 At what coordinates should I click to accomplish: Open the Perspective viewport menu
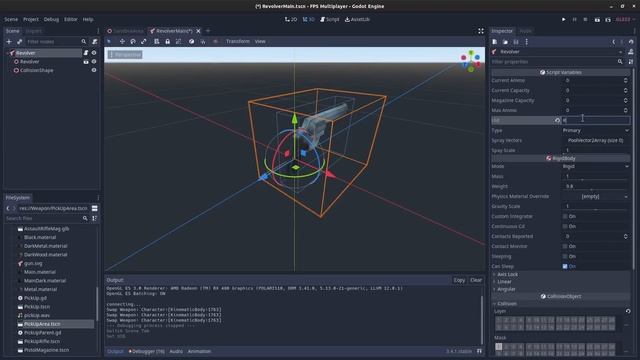125,54
